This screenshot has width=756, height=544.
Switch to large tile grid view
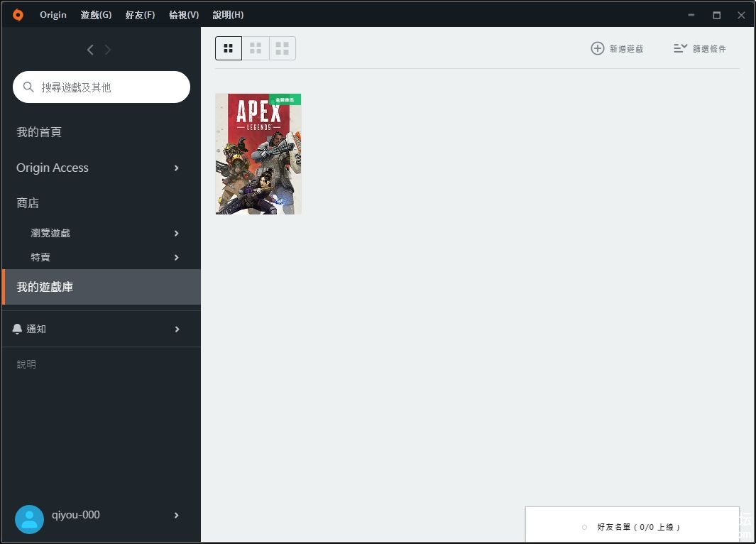282,48
